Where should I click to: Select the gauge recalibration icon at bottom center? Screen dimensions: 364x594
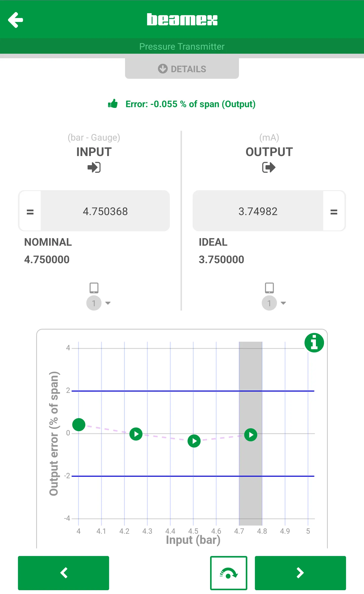click(x=228, y=573)
